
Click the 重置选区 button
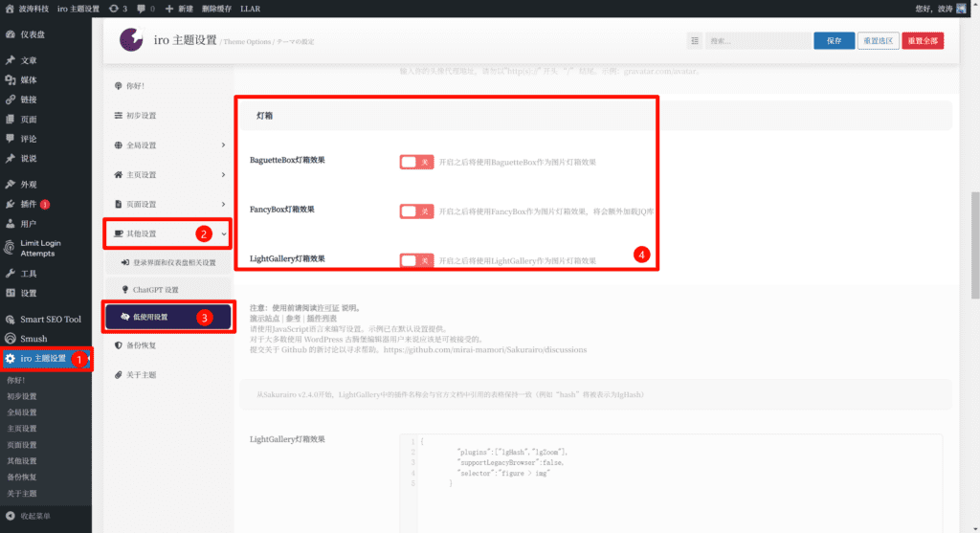click(x=879, y=40)
